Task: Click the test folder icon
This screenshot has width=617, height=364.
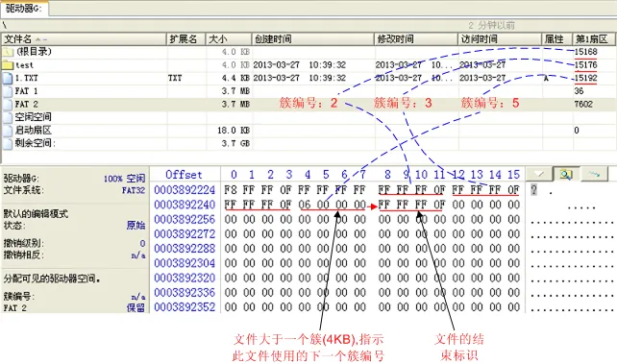Action: click(x=8, y=65)
